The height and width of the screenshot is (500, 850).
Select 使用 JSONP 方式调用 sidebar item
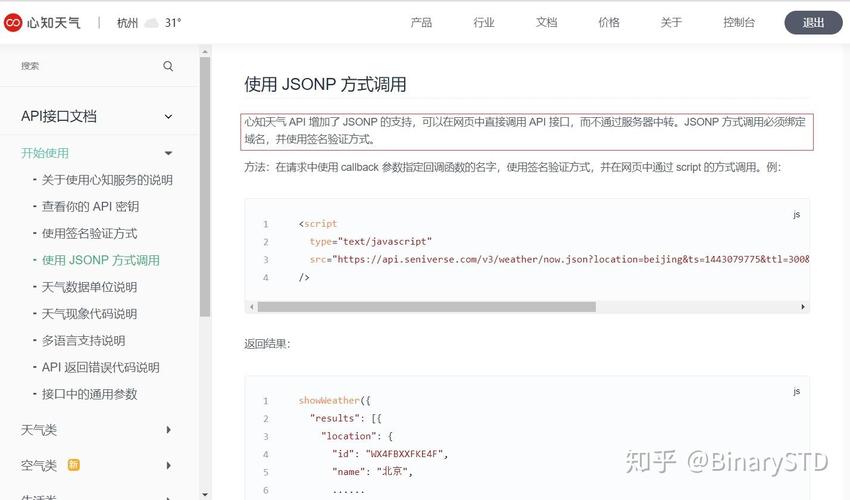click(x=101, y=260)
